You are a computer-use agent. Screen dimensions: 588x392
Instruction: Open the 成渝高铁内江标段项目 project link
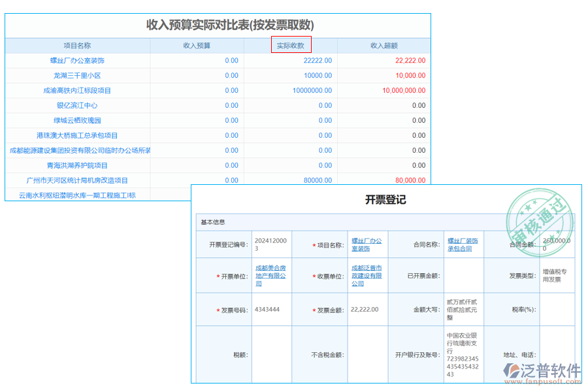click(x=77, y=90)
